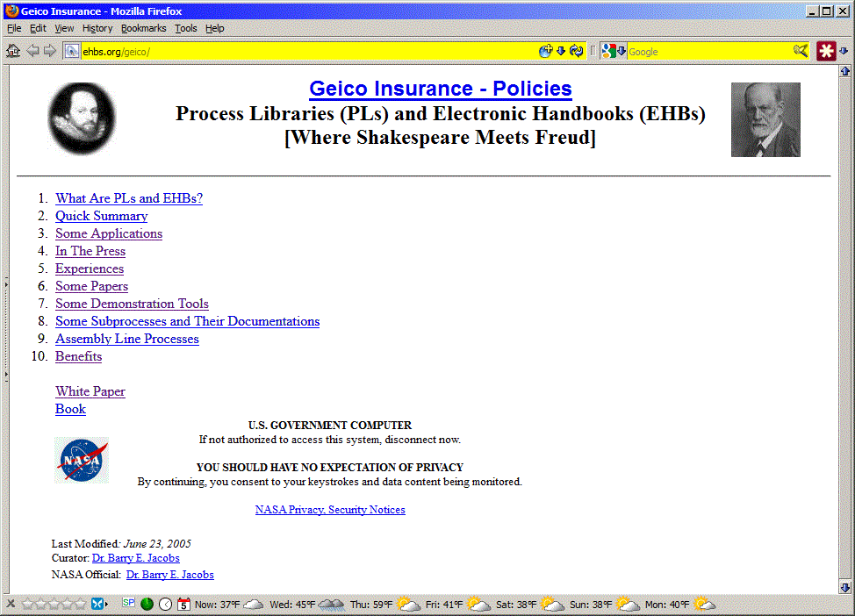Rate the page with the first star

point(27,604)
